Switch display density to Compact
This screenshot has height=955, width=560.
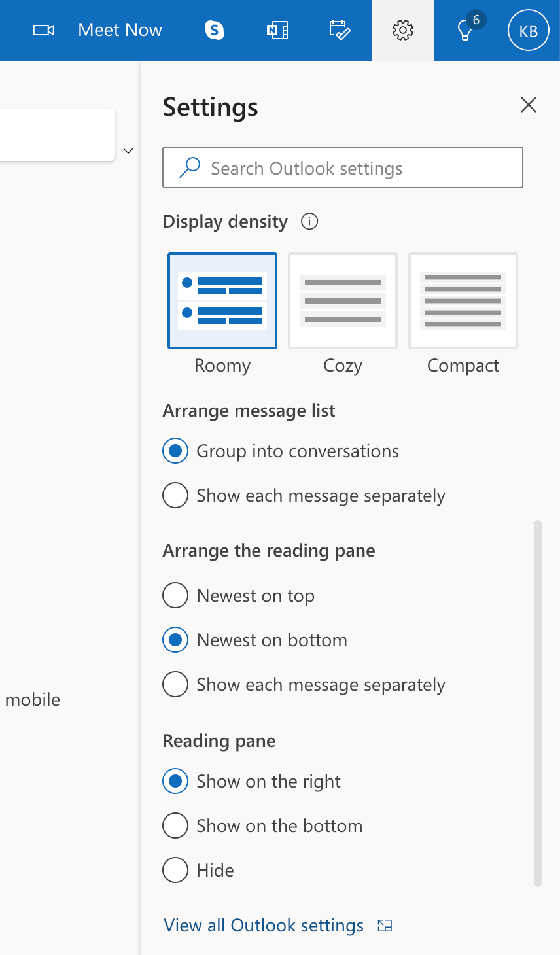pos(463,300)
